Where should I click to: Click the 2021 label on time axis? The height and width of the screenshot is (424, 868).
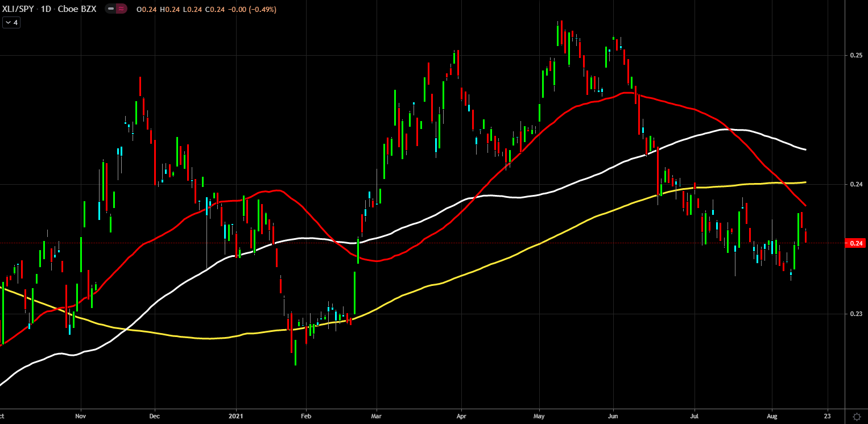click(x=236, y=416)
